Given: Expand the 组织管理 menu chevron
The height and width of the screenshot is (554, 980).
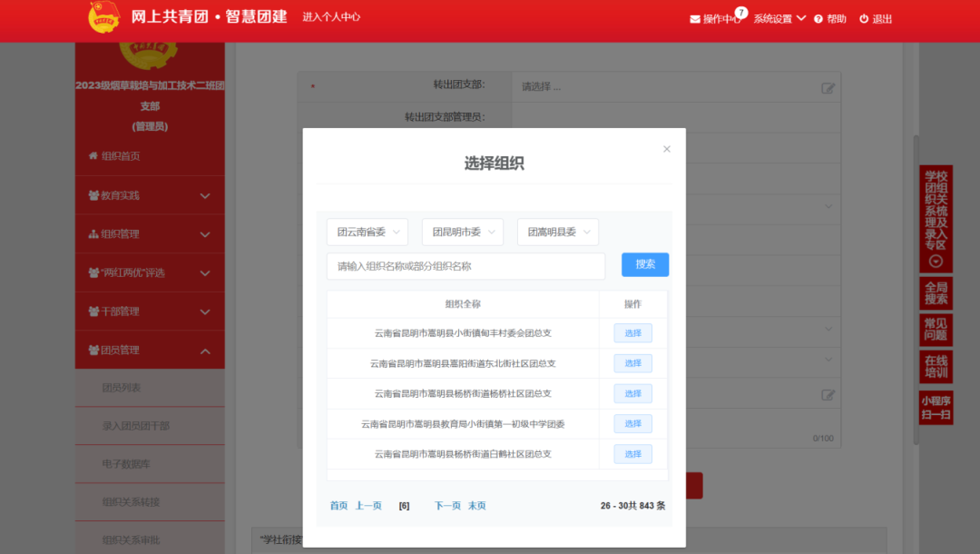Looking at the screenshot, I should pos(205,234).
